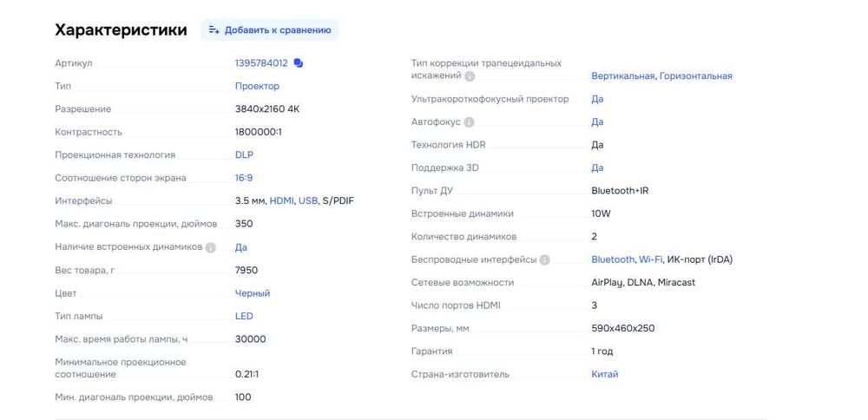This screenshot has width=868, height=420.
Task: Open Да link for Ультракороткофокусный проектор
Action: pos(597,99)
